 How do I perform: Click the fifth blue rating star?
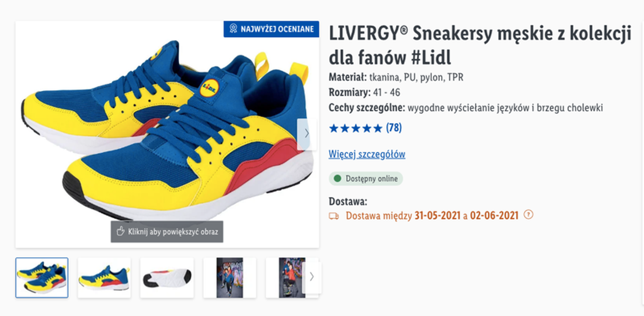pos(378,128)
